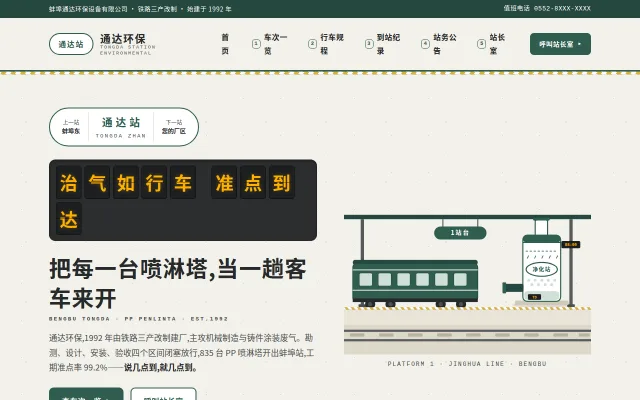Click the headline 把每一台喷淋塔,当一趟客车来开
This screenshot has height=400, width=640.
tap(178, 284)
